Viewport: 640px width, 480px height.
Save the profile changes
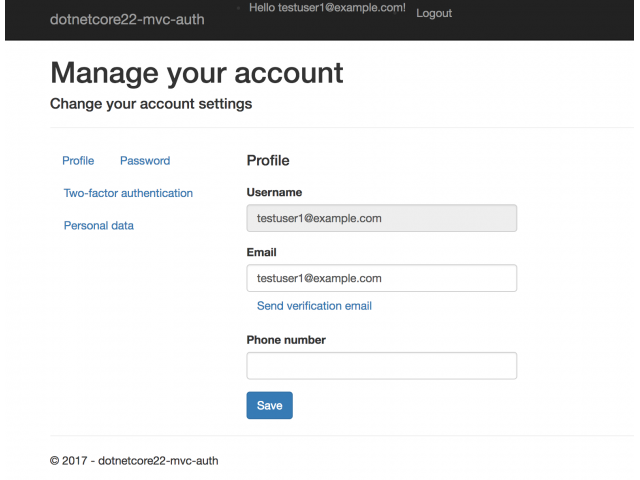tap(269, 405)
